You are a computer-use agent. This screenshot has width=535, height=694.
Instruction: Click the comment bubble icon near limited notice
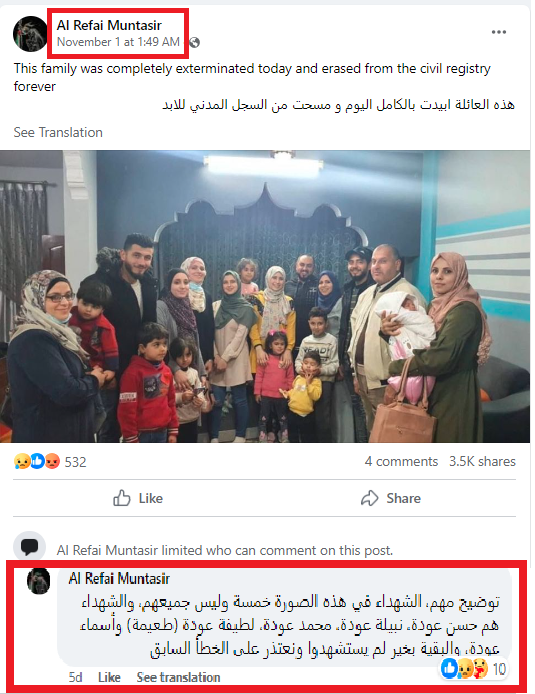point(30,547)
